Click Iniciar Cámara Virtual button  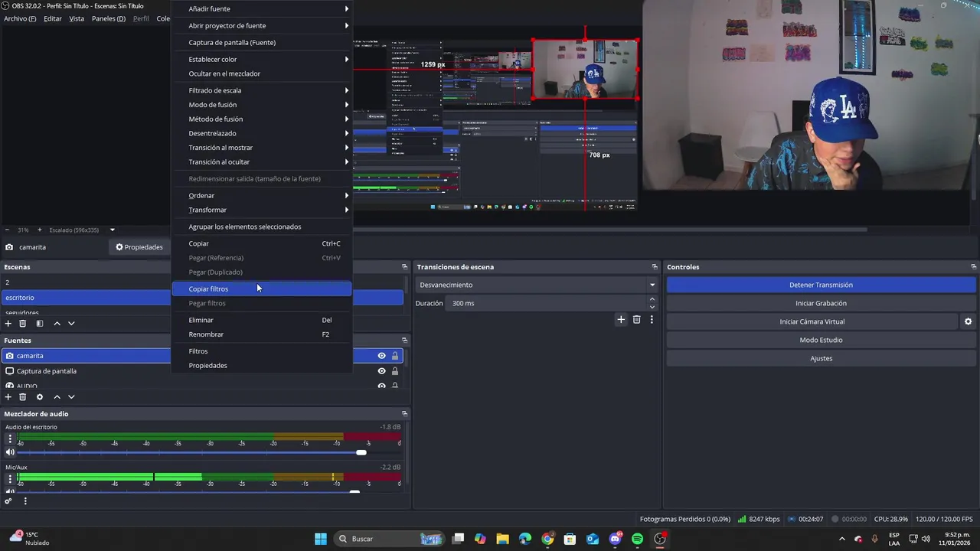(812, 321)
